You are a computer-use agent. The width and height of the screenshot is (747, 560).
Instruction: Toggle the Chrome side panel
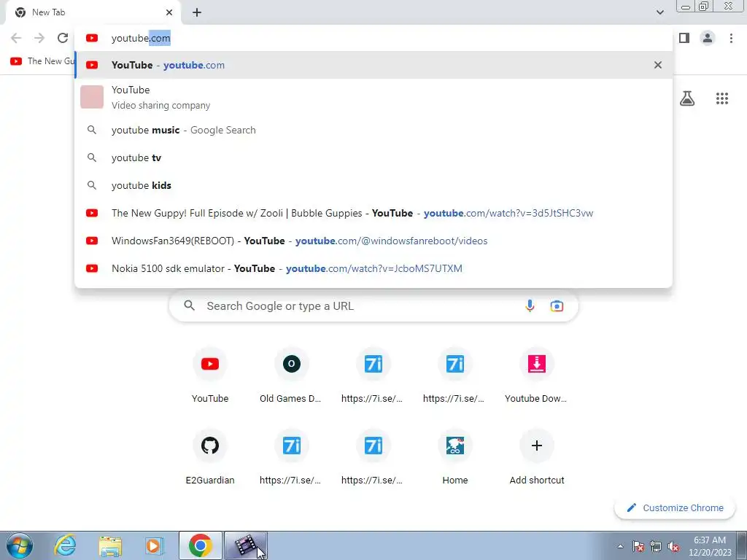tap(684, 38)
